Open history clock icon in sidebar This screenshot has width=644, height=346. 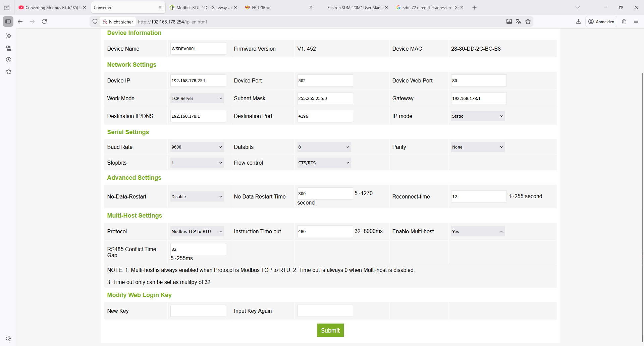pos(9,60)
